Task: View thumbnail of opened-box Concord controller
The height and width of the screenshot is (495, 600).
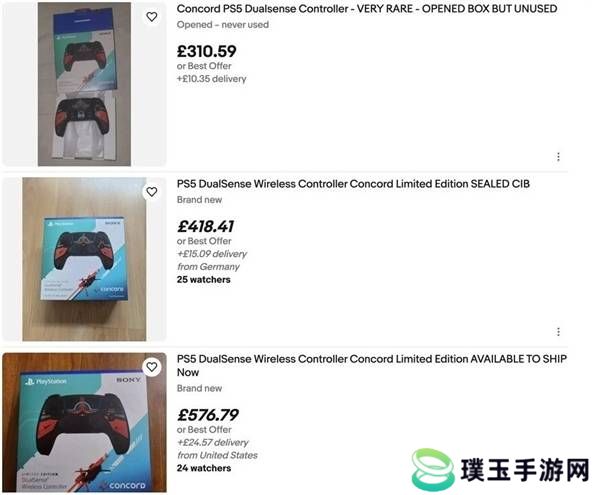Action: [x=84, y=84]
